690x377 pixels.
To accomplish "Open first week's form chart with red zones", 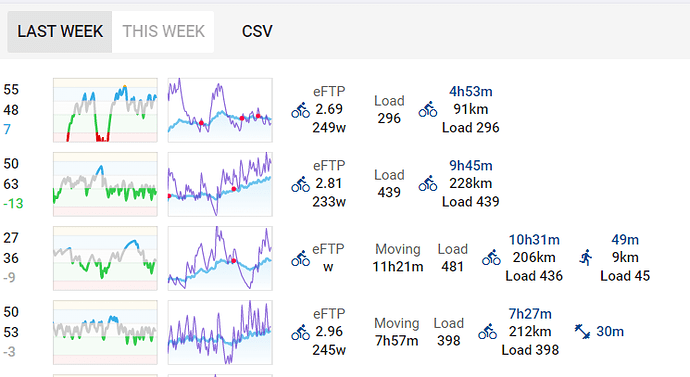I will (105, 110).
